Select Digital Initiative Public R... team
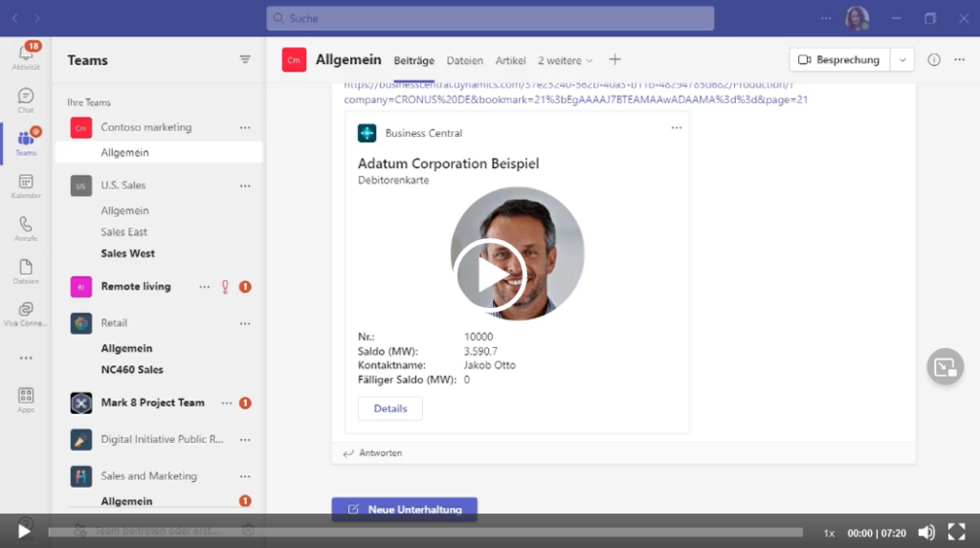Viewport: 980px width, 548px height. pyautogui.click(x=162, y=439)
